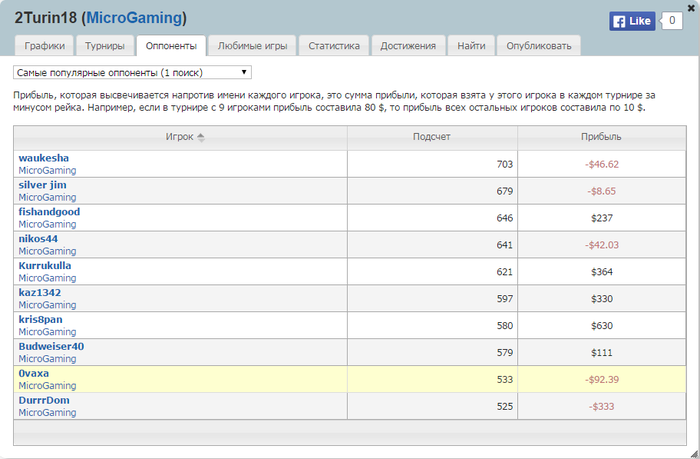The width and height of the screenshot is (700, 459).
Task: Select the profit value $237
Action: (602, 218)
